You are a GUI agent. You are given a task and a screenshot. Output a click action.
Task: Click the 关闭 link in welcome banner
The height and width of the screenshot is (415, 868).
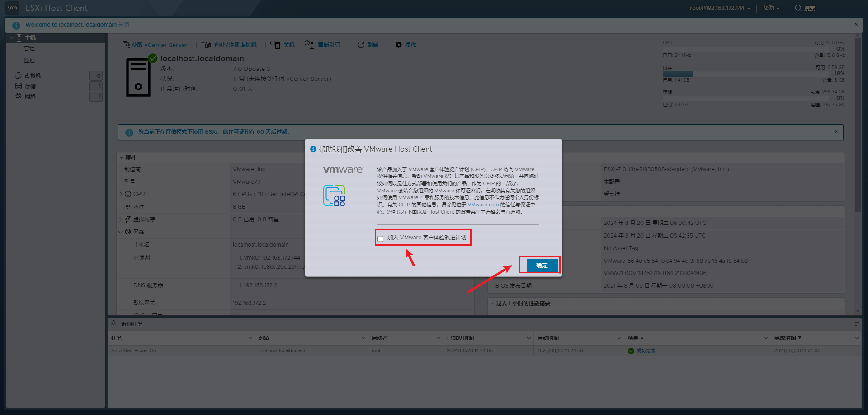[x=124, y=25]
